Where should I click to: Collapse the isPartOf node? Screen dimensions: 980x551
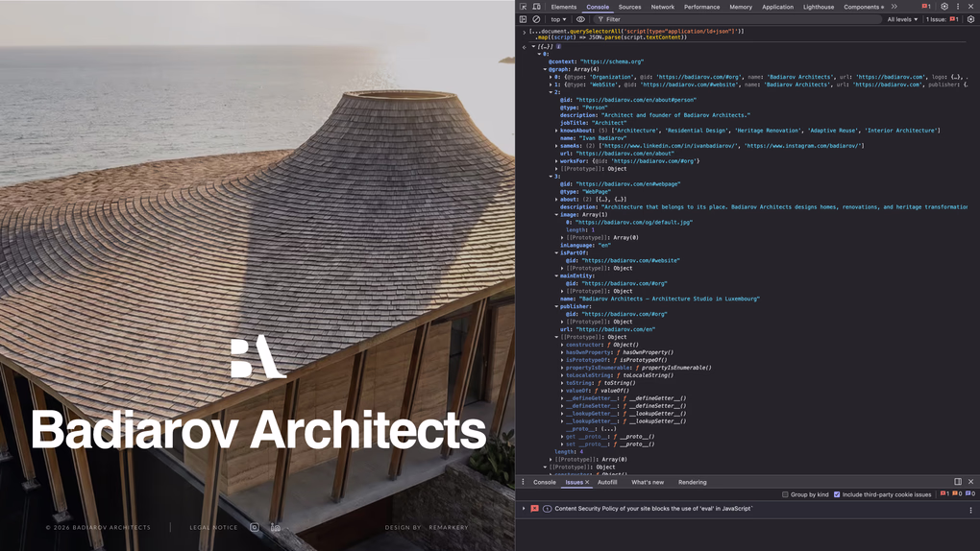(556, 253)
